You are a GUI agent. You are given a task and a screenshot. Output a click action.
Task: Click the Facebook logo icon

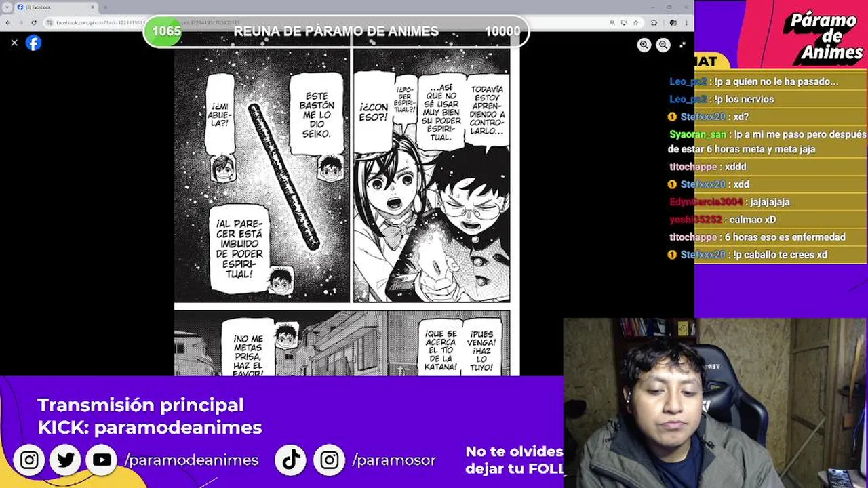[33, 43]
